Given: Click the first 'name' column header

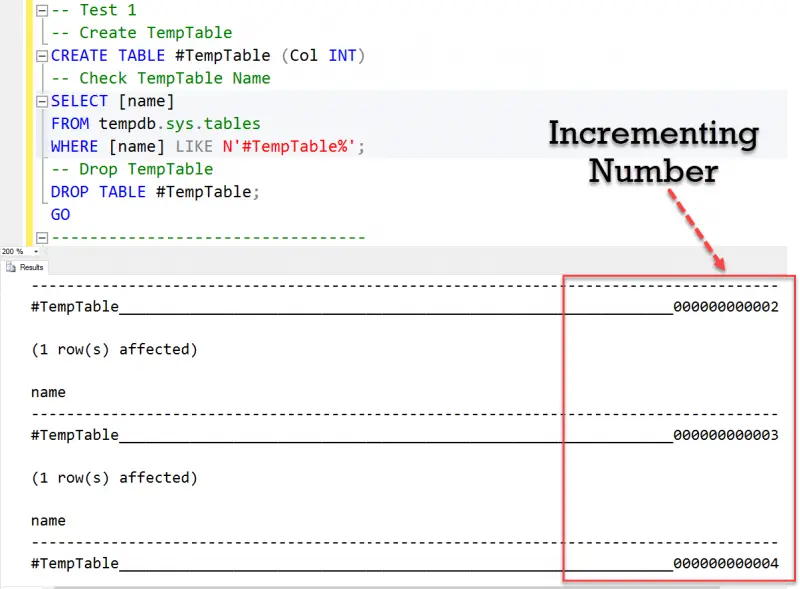Looking at the screenshot, I should (x=48, y=392).
